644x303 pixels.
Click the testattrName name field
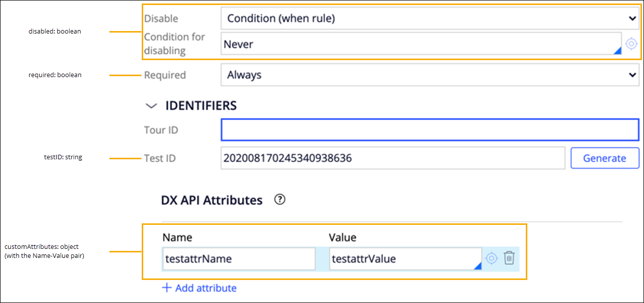239,259
